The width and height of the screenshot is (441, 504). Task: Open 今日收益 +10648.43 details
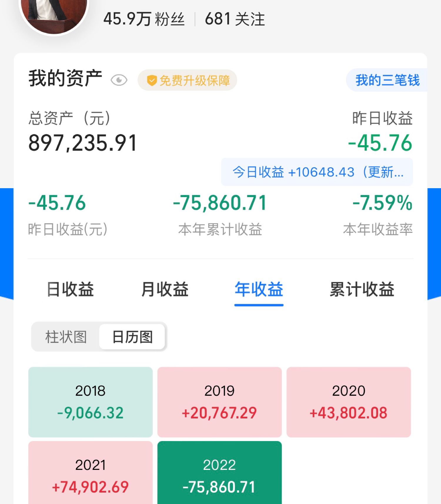point(317,172)
